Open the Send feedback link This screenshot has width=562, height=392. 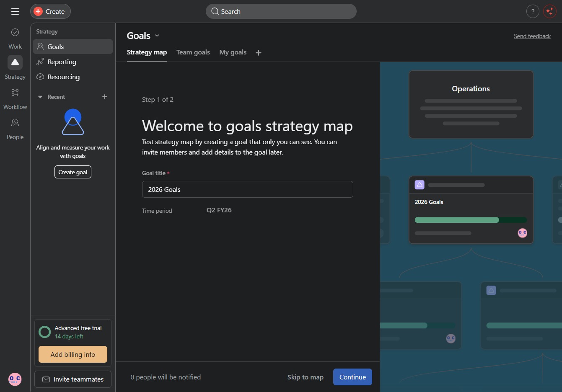tap(532, 36)
